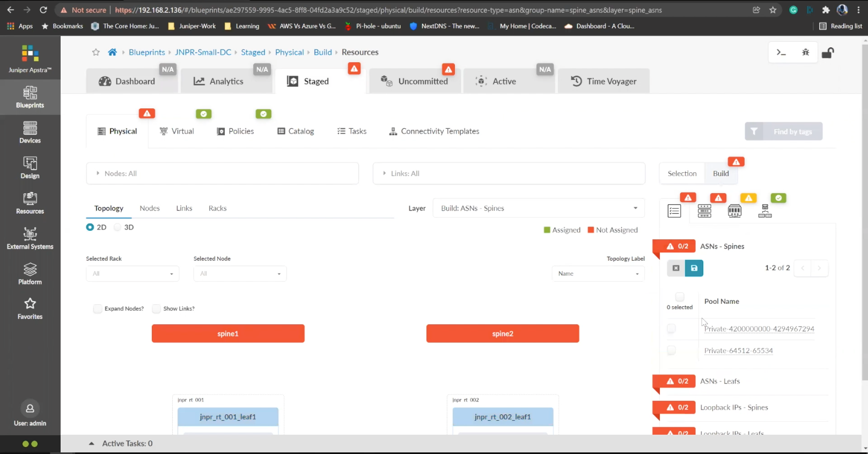
Task: Click the cancel icon for ASNs - Spines
Action: tap(676, 268)
